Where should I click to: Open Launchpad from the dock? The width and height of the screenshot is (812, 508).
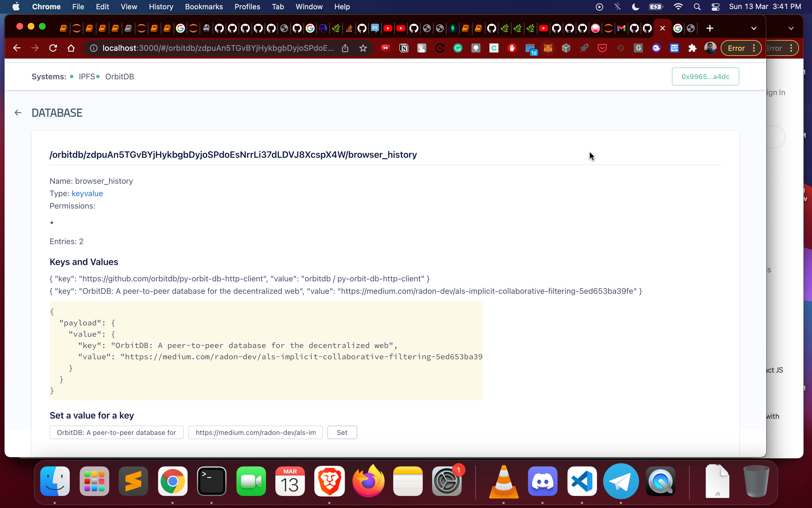coord(94,481)
